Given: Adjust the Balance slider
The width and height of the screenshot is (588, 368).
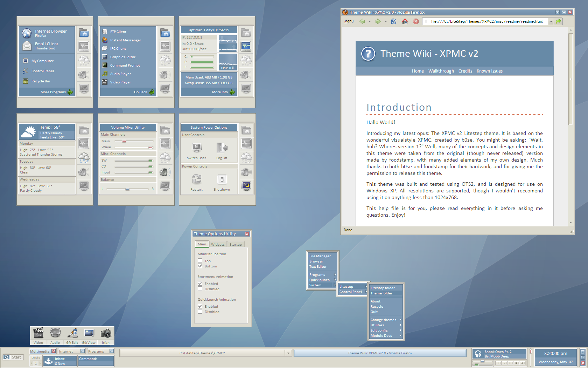Looking at the screenshot, I should [127, 189].
